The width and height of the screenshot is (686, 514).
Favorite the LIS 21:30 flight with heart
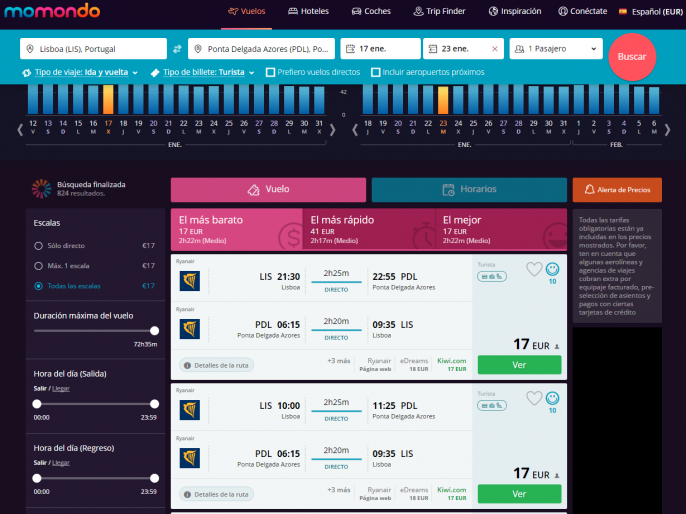click(534, 269)
